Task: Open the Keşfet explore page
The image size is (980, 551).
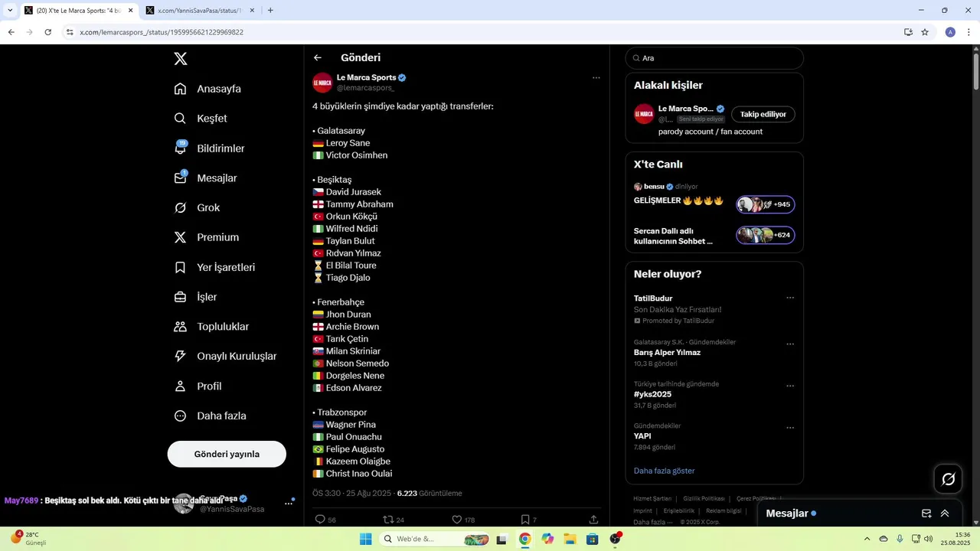Action: [x=201, y=119]
